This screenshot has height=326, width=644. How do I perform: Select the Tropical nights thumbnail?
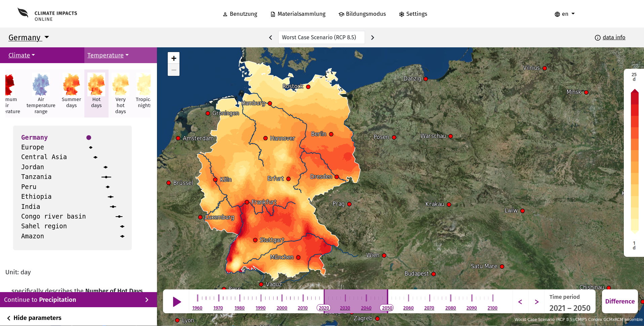point(144,91)
